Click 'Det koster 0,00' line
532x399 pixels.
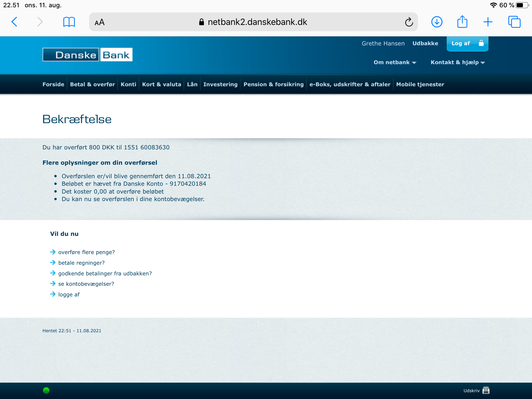tap(113, 191)
